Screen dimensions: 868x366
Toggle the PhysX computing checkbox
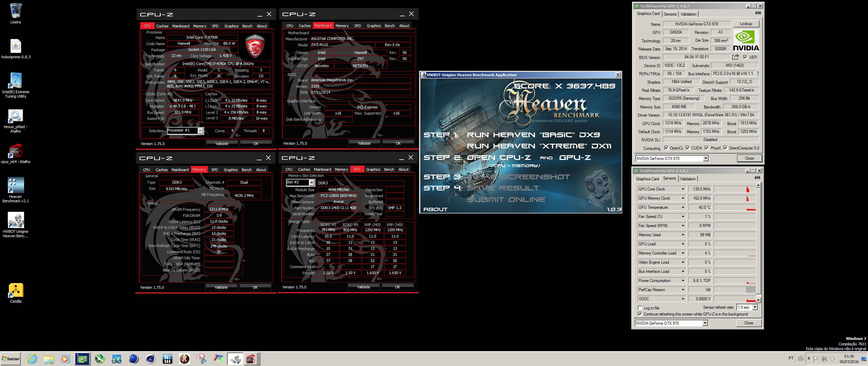click(707, 148)
